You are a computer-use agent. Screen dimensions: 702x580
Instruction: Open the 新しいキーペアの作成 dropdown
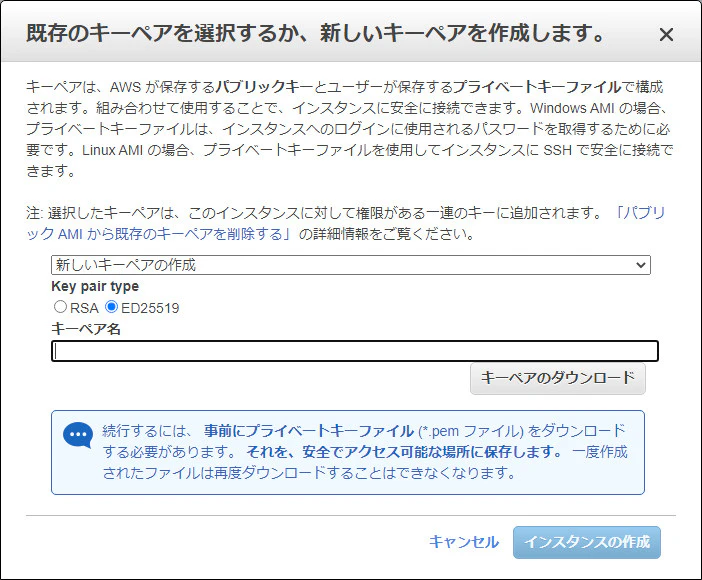351,265
